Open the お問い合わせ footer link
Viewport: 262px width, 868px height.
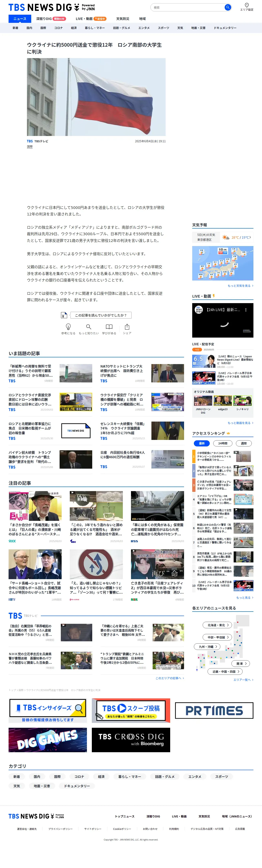click(150, 829)
